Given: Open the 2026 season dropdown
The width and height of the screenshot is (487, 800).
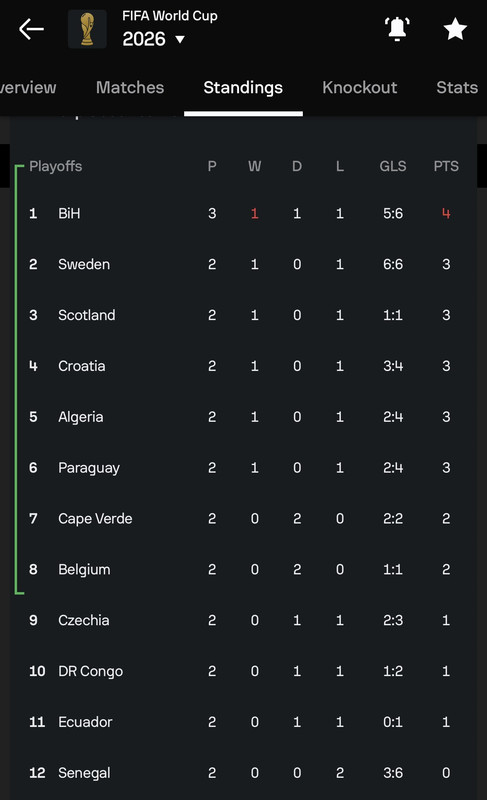Looking at the screenshot, I should click(x=153, y=39).
